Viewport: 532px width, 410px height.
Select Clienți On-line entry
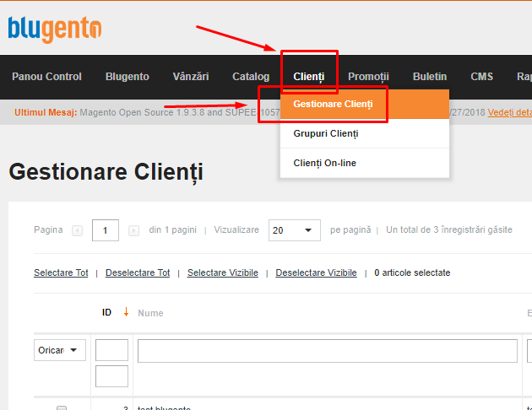click(365, 163)
